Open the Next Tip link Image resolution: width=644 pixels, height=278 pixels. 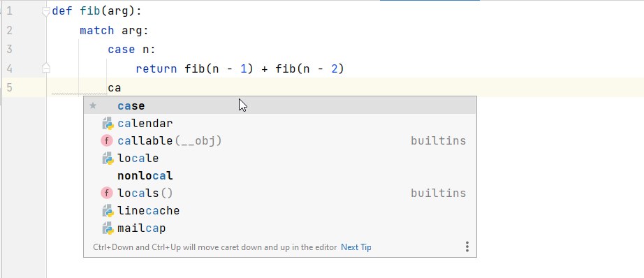point(356,247)
